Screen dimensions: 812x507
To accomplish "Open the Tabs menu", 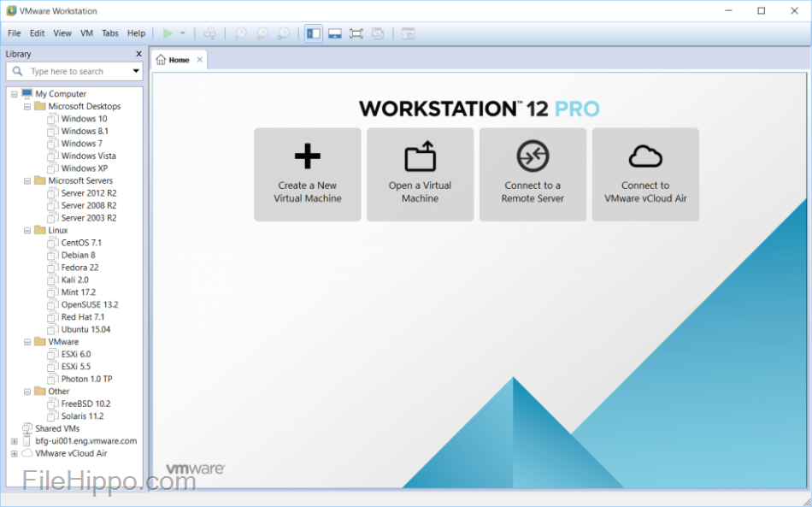I will [109, 33].
